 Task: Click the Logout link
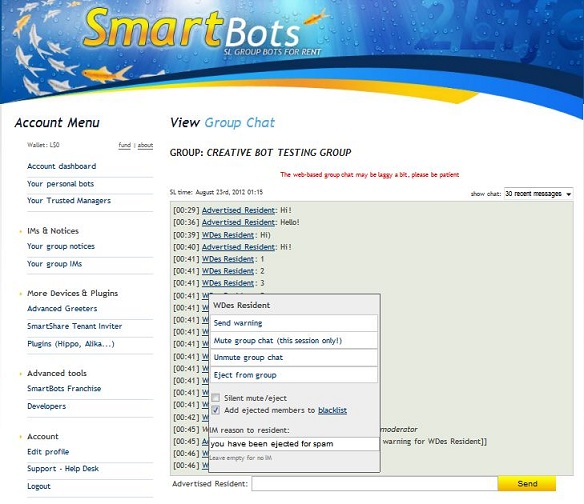coord(39,486)
